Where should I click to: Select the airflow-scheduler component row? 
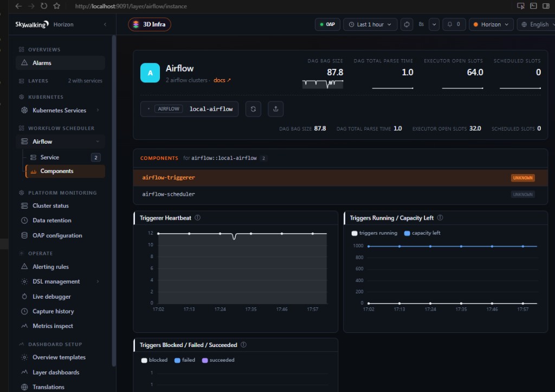(340, 195)
